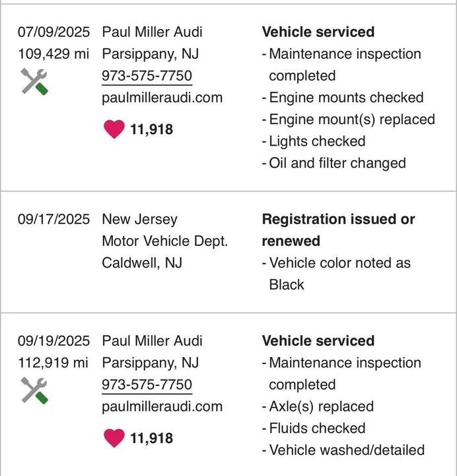Image resolution: width=457 pixels, height=476 pixels.
Task: Click the 109,429 mi odometer reading
Action: 53,54
